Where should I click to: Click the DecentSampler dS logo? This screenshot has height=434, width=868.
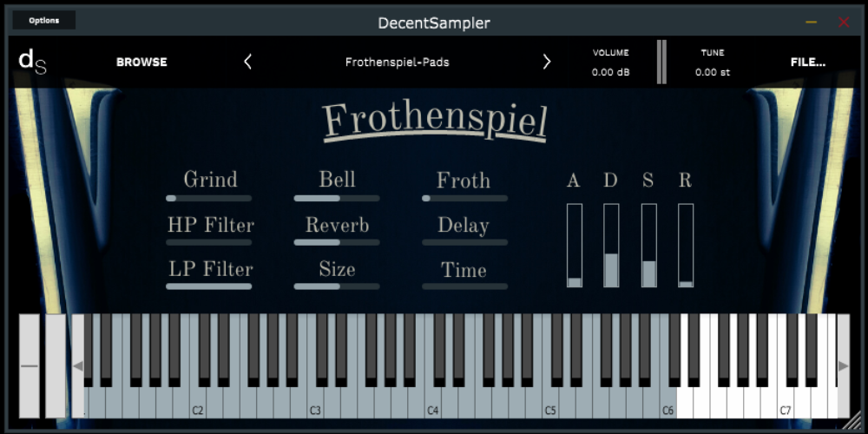pos(32,62)
